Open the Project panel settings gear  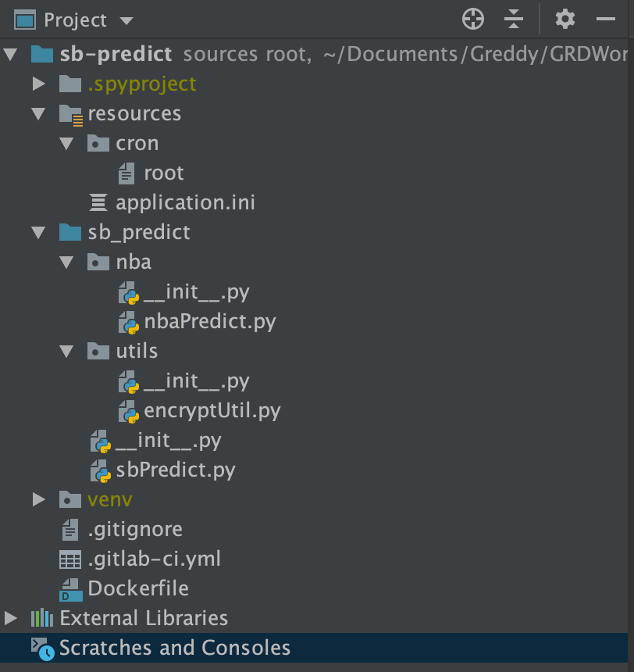tap(565, 19)
